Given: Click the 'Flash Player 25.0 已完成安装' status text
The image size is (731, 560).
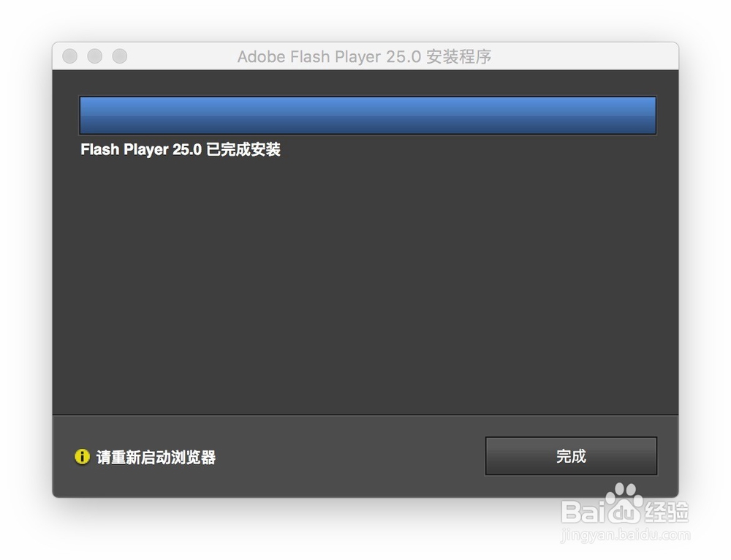Looking at the screenshot, I should (181, 150).
